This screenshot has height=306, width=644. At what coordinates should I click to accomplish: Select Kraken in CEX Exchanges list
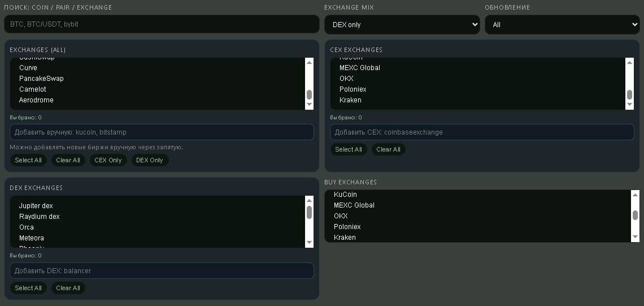(478, 100)
